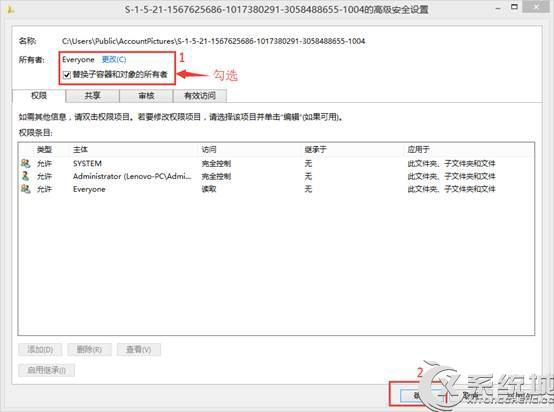Viewport: 554px width, 412px height.
Task: Click the 启用继承(I) button
Action: (46, 370)
